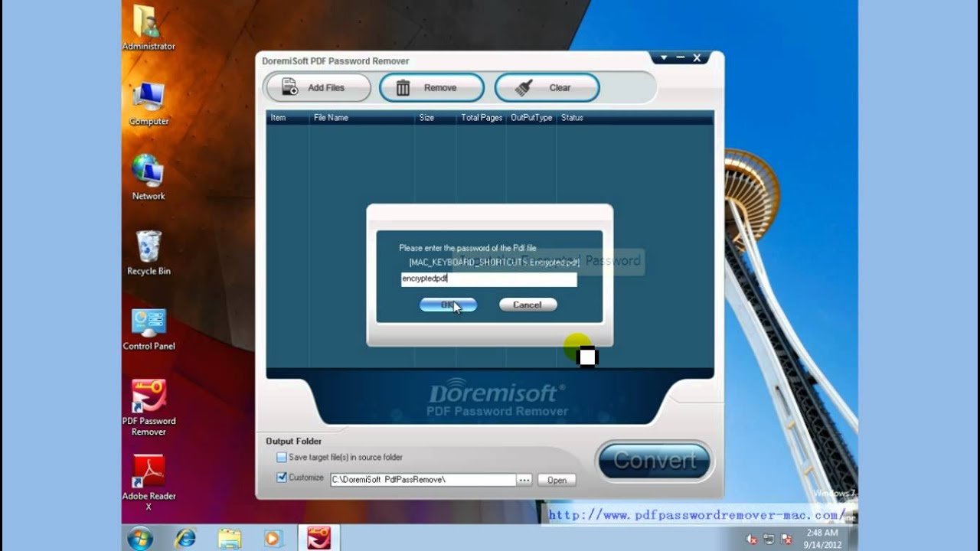Enable Save target file(s) in source folder

pyautogui.click(x=282, y=458)
